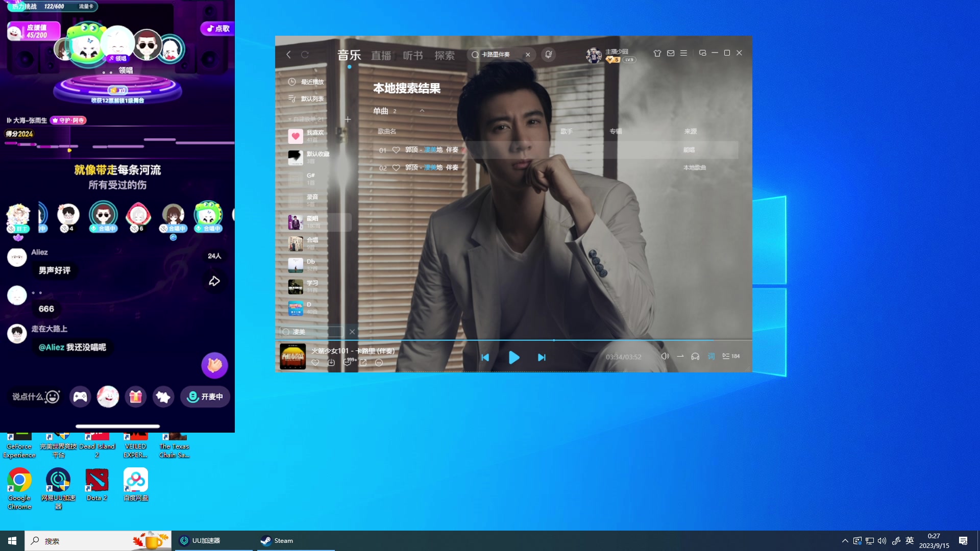
Task: Switch to the 音乐 tab
Action: pyautogui.click(x=349, y=55)
